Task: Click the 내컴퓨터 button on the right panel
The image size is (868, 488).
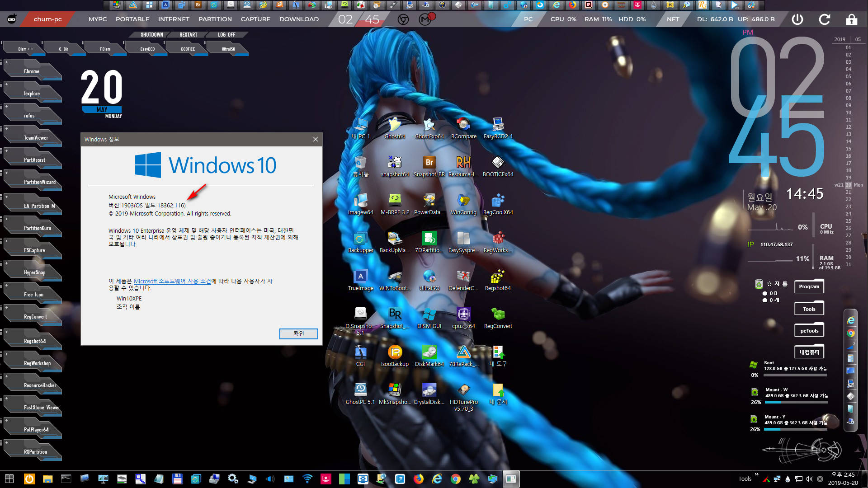Action: [x=809, y=352]
